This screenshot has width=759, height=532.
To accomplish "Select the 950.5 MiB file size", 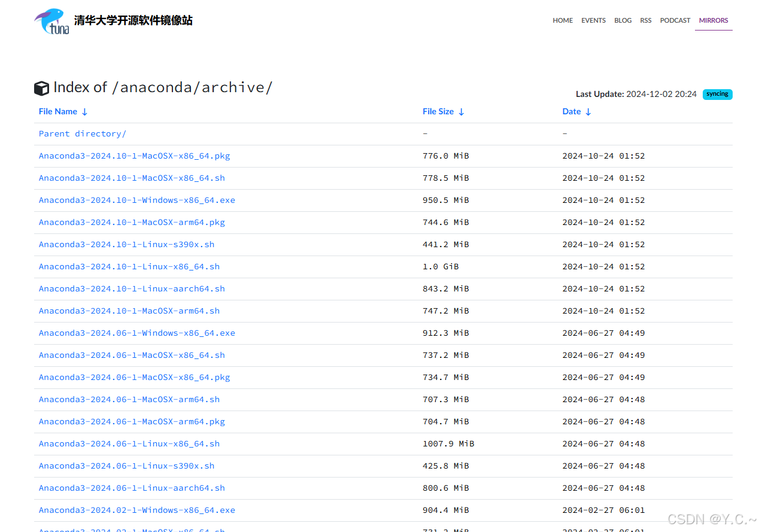I will [x=446, y=200].
